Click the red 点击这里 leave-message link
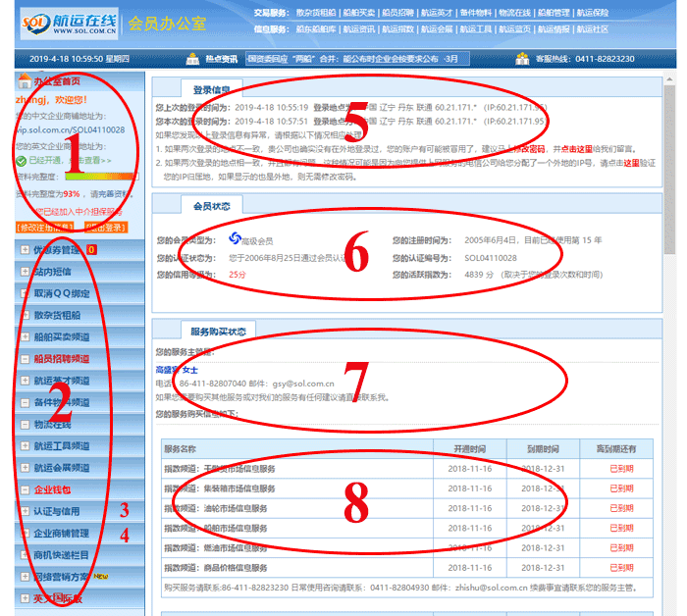The image size is (687, 616). click(577, 149)
